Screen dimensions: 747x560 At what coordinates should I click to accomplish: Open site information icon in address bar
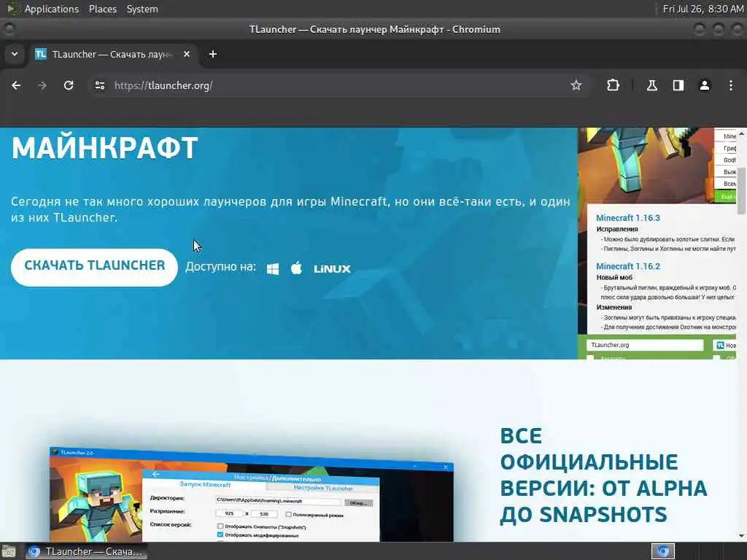click(x=99, y=85)
